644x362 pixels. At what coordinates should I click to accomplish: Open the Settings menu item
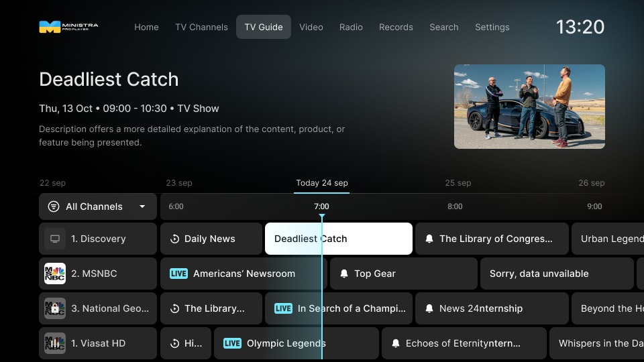(492, 27)
